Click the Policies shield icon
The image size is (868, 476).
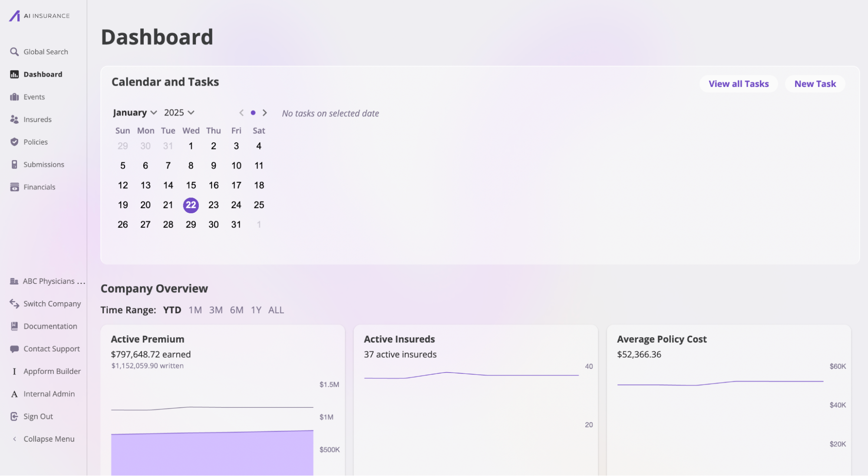pyautogui.click(x=14, y=142)
